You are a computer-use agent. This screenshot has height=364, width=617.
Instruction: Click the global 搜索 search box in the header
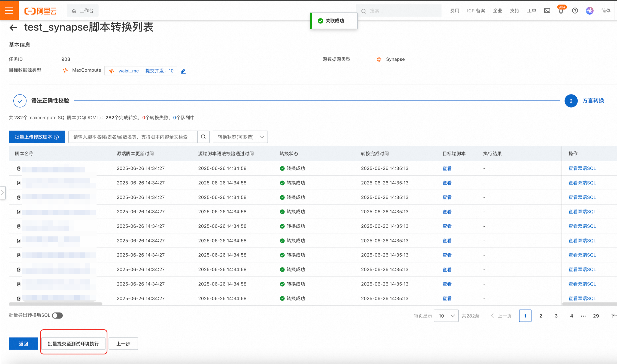[399, 10]
